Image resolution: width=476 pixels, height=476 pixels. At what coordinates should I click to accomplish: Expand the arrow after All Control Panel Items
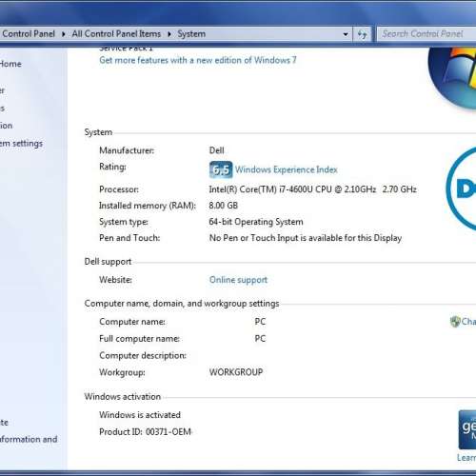pyautogui.click(x=169, y=34)
